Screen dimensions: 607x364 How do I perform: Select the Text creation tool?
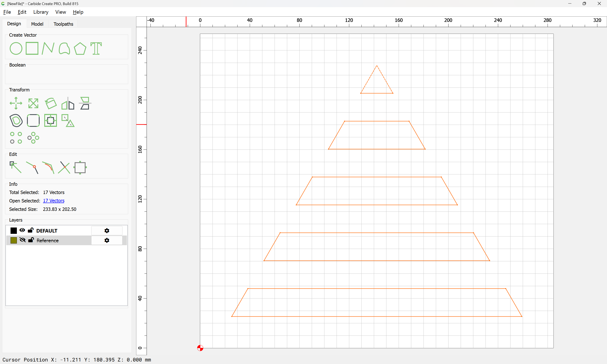(x=96, y=48)
